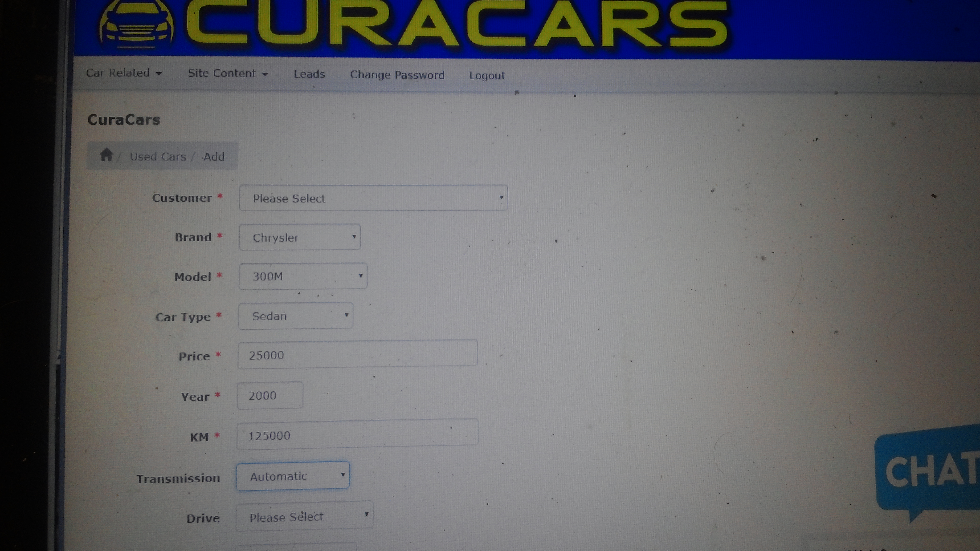Click the Used Cars breadcrumb link

[x=158, y=156]
